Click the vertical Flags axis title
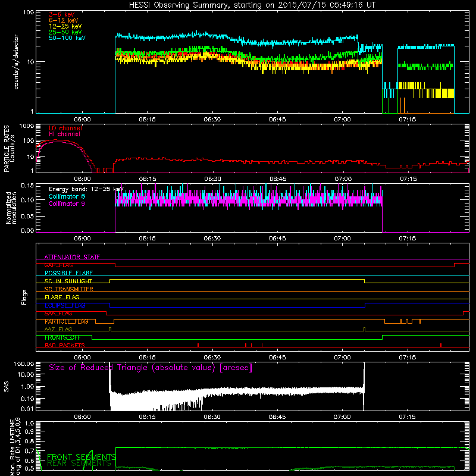 (x=24, y=297)
